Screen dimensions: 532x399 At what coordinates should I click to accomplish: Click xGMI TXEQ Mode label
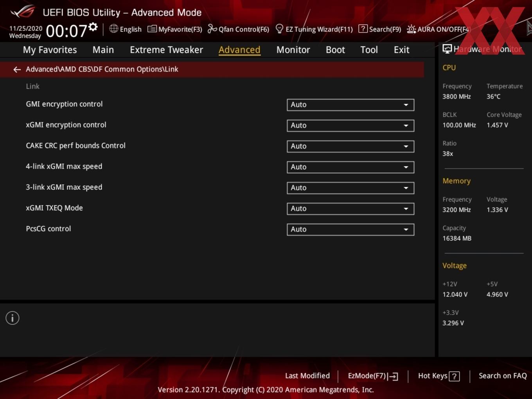pos(54,208)
